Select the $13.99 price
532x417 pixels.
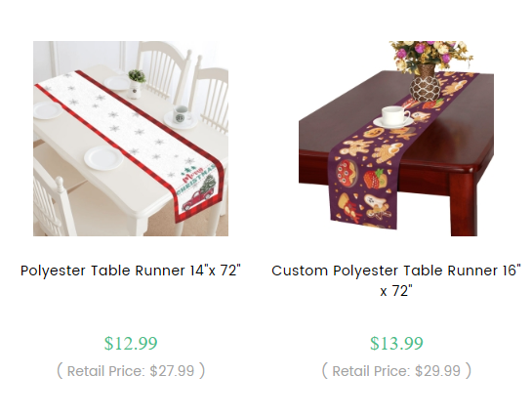pos(396,343)
